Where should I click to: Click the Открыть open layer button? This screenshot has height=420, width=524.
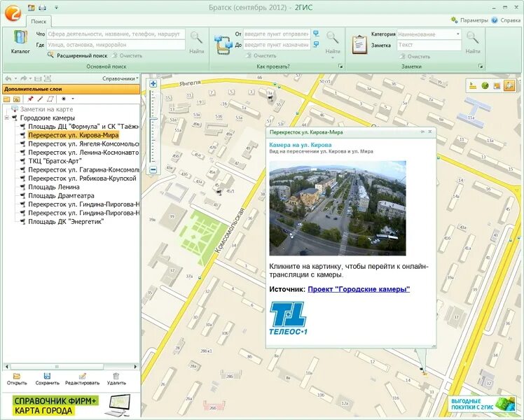(17, 379)
